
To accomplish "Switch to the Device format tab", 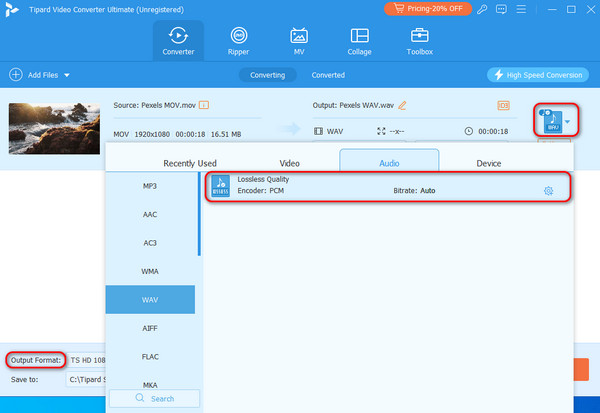I will [489, 163].
